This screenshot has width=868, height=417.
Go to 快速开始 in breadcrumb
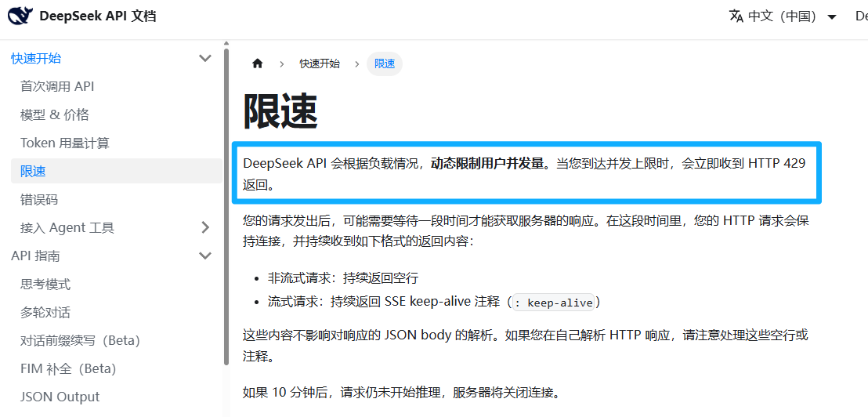320,63
